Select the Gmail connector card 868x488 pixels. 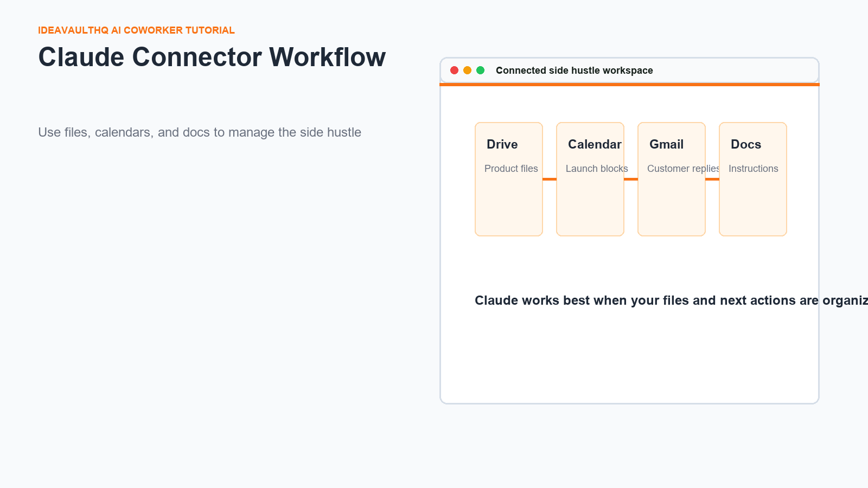(672, 179)
